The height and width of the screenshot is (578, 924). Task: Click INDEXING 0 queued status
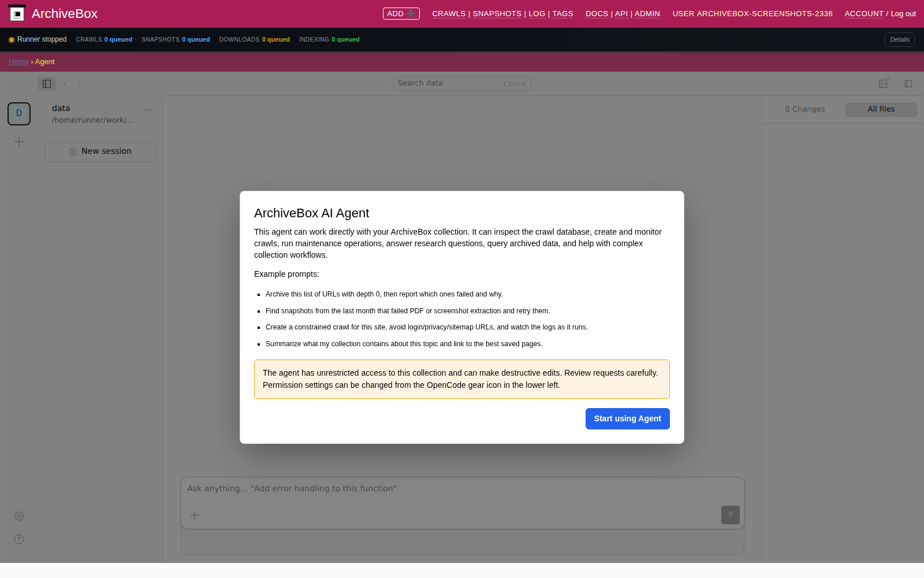329,40
